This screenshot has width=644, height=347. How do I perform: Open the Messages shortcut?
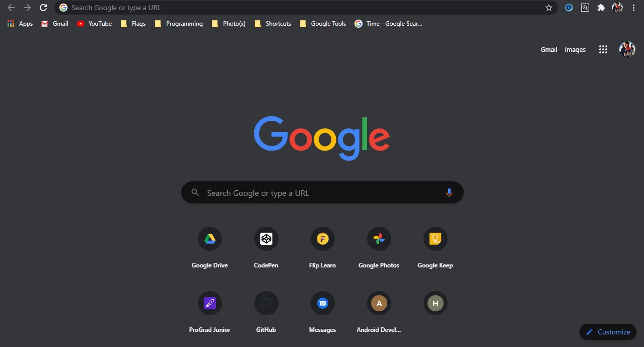click(322, 303)
